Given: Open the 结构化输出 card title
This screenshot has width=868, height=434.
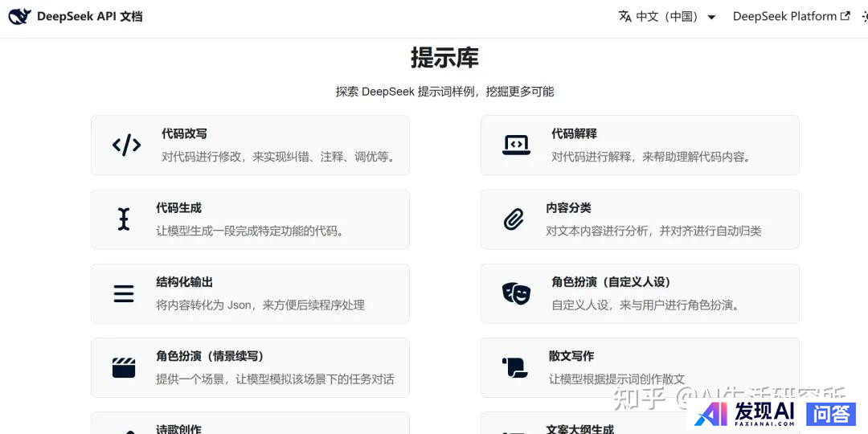Looking at the screenshot, I should (184, 282).
